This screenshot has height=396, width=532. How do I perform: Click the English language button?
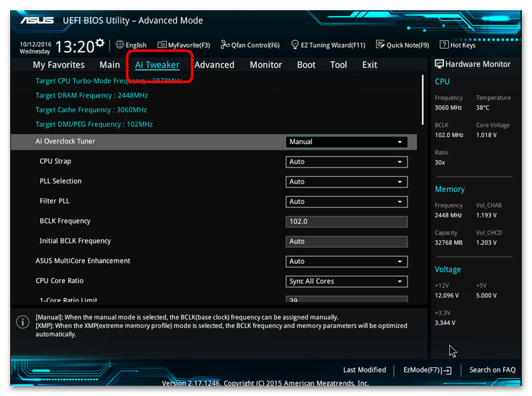[131, 45]
